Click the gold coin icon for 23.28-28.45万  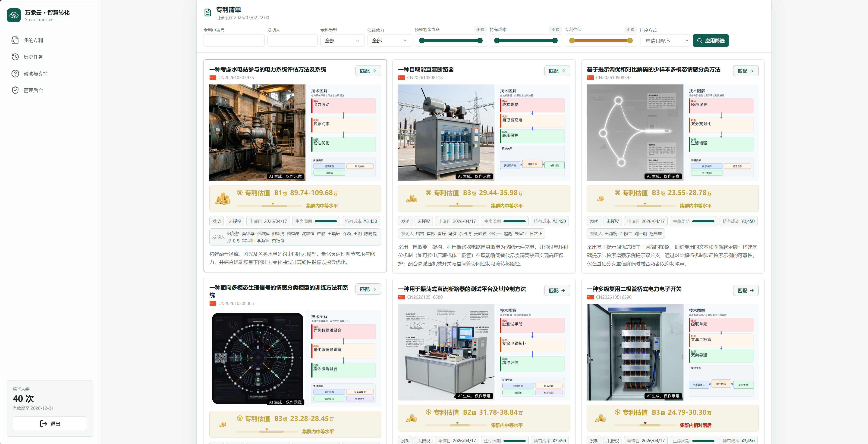tap(223, 425)
